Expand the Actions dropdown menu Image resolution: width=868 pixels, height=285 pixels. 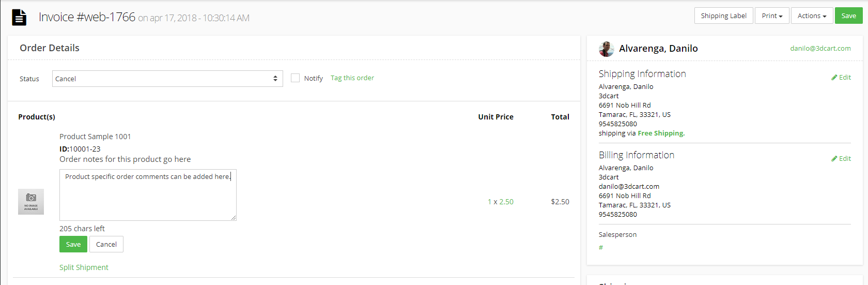tap(812, 16)
